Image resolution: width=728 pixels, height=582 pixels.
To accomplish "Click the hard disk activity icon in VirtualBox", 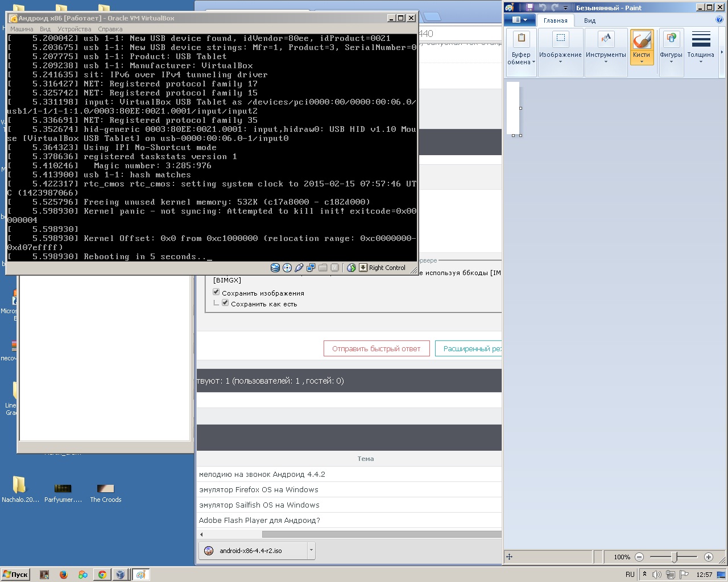I will point(275,268).
